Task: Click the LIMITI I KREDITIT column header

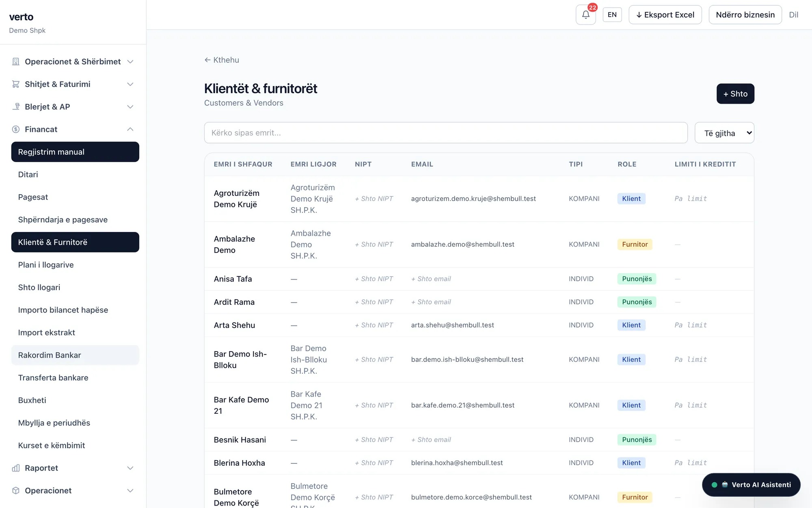Action: pyautogui.click(x=705, y=164)
